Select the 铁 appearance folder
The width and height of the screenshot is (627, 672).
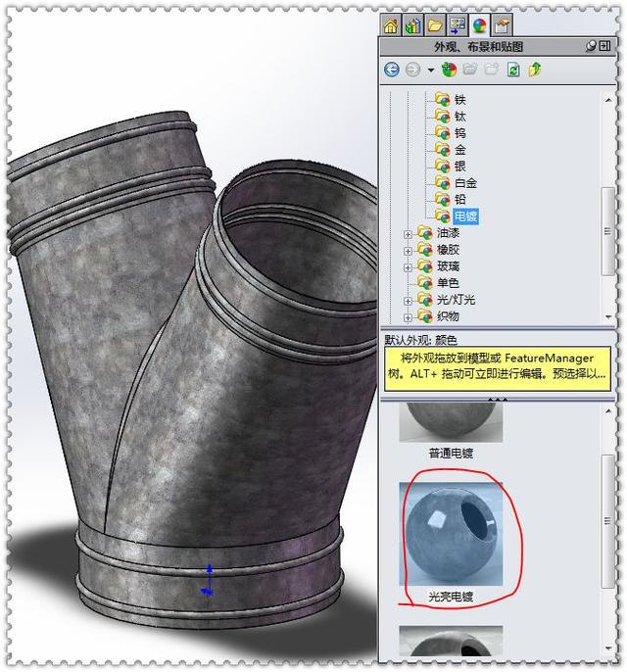(459, 100)
